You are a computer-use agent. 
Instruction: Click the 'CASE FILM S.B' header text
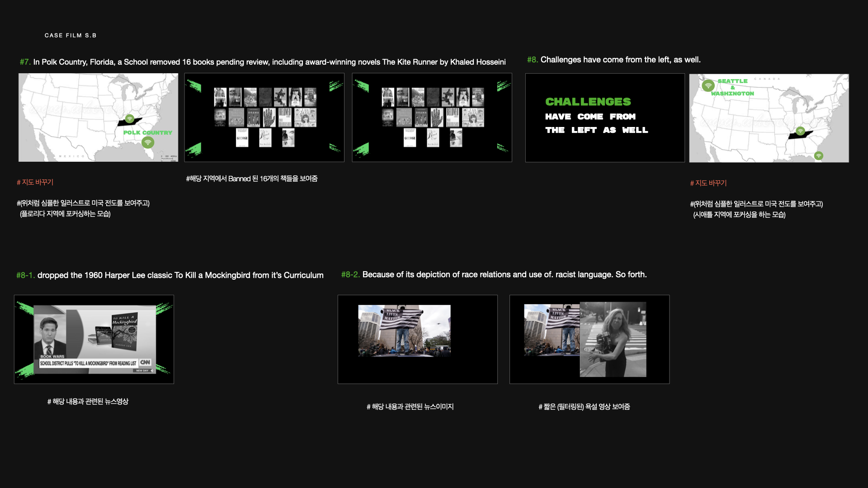coord(71,35)
